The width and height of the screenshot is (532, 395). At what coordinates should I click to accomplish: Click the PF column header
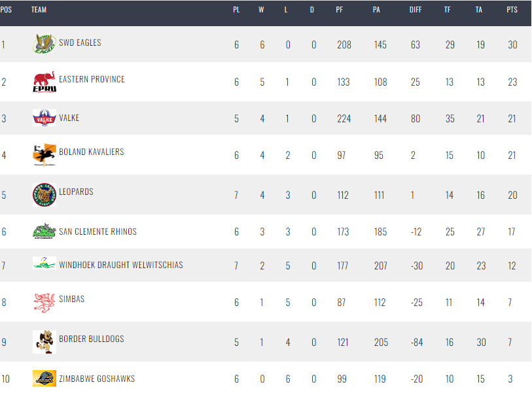click(x=339, y=10)
